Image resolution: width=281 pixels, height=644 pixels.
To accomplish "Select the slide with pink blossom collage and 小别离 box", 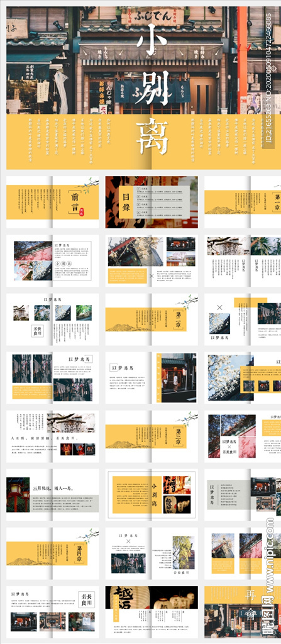I will point(53,261).
